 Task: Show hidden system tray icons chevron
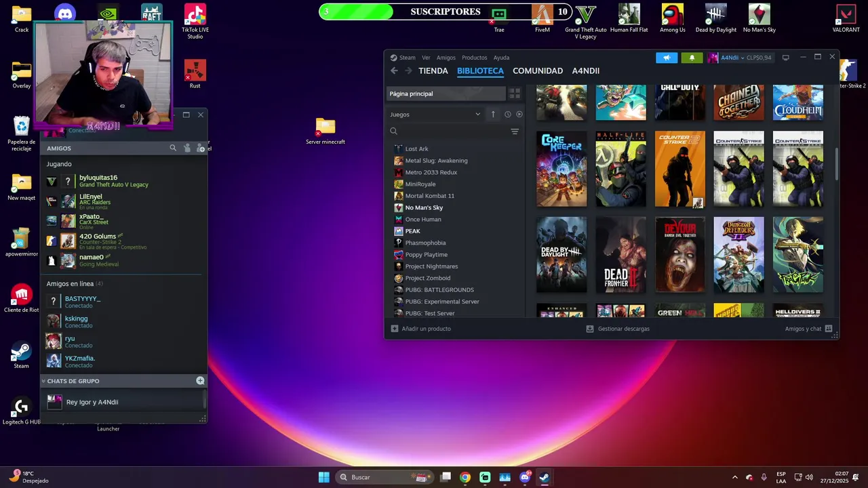pyautogui.click(x=734, y=477)
